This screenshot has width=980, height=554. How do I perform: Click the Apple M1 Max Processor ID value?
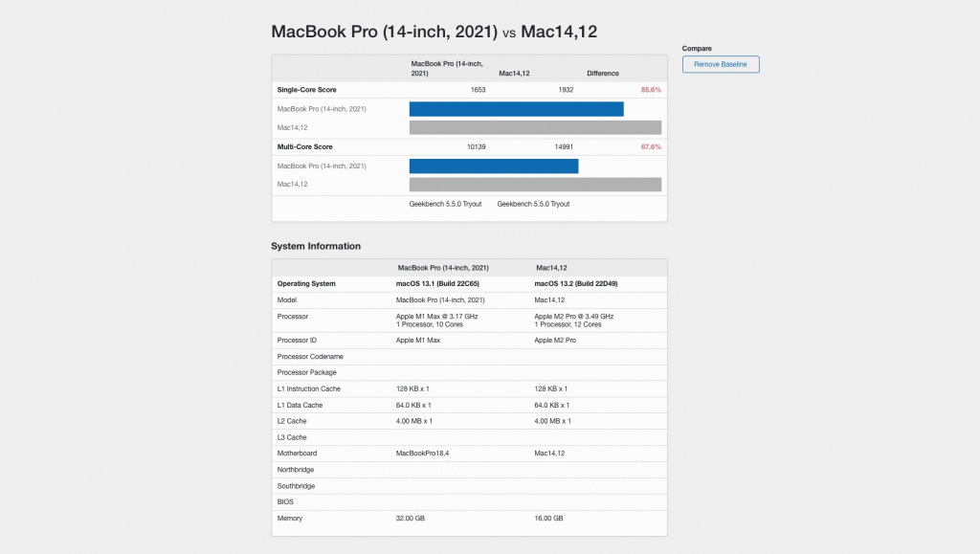point(418,340)
